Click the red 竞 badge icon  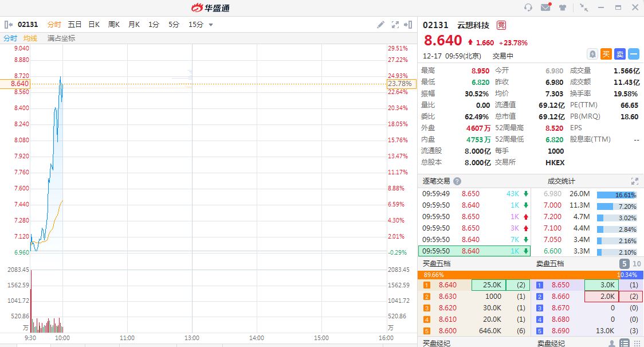click(501, 25)
